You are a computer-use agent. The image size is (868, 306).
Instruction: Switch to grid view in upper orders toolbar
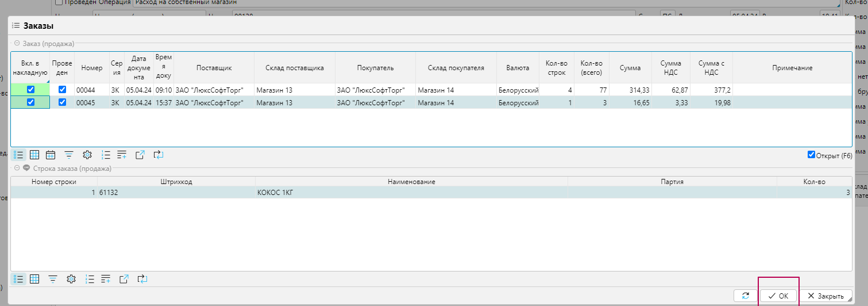[34, 155]
